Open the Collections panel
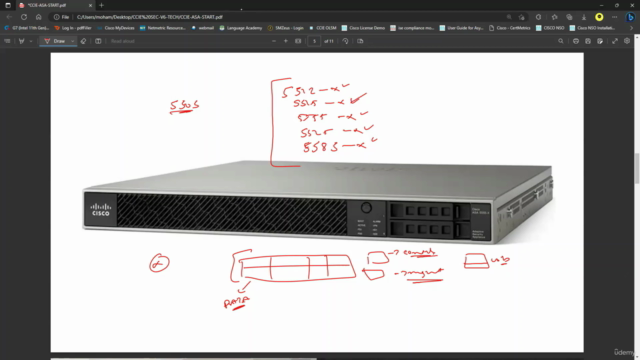The image size is (640, 360). click(569, 17)
